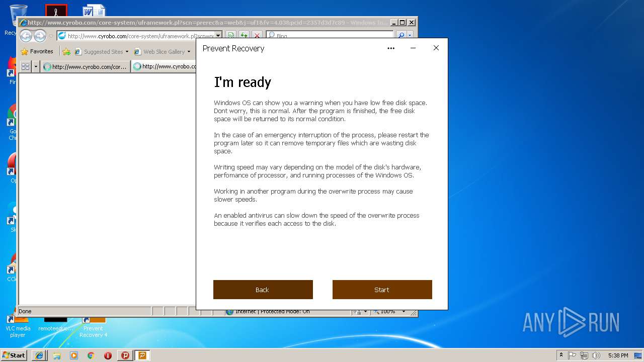Switch to second cyrobo.com IE tab

tap(164, 66)
